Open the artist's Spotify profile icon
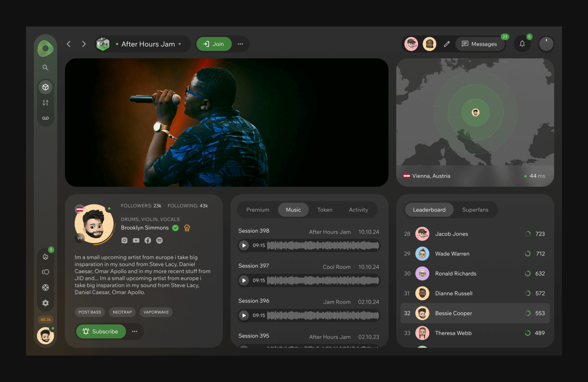This screenshot has height=382, width=588. tap(159, 241)
